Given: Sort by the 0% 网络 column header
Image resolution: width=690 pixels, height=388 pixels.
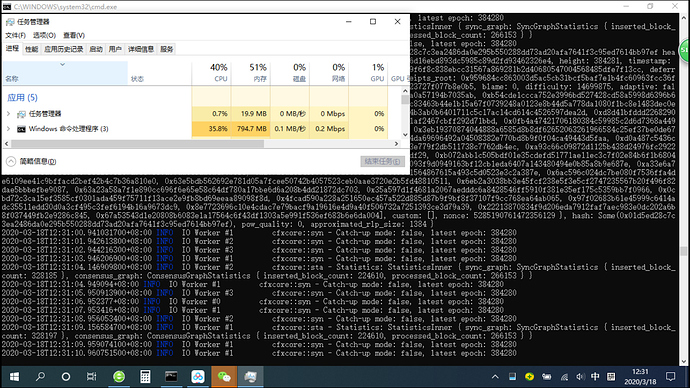Looking at the screenshot, I should 329,73.
